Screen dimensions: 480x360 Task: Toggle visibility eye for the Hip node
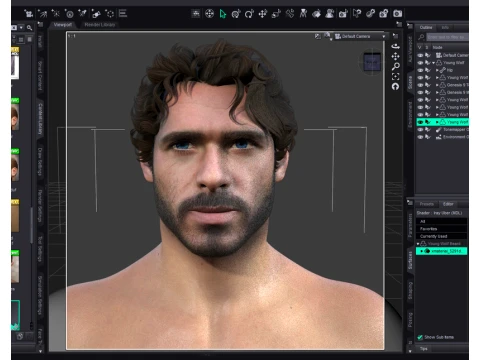(420, 70)
